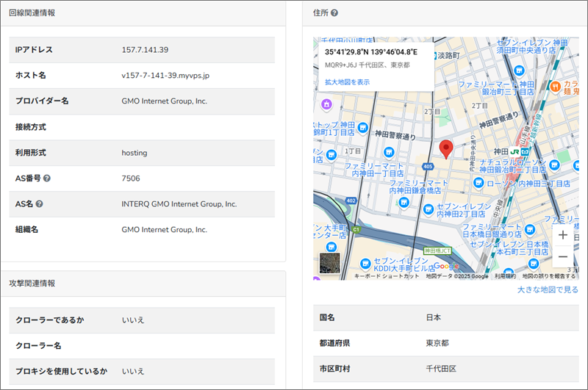Click the ナチュラルローソン 神田鍛冶町 marker

554,165
